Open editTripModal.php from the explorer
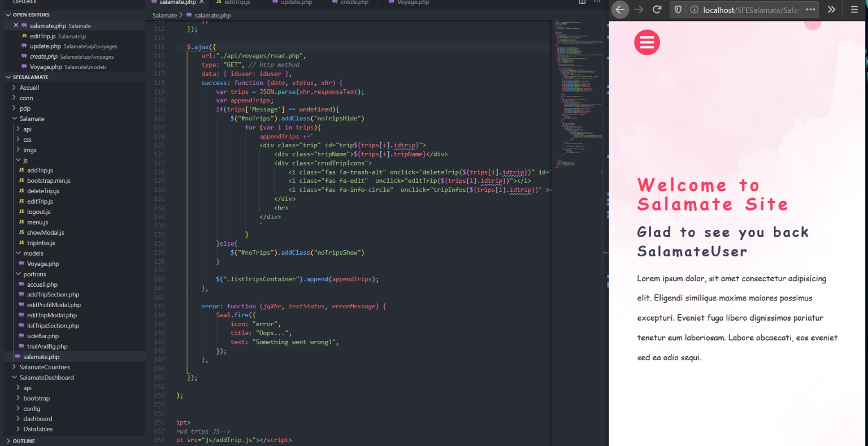Screen dimensions: 868x446 point(51,315)
